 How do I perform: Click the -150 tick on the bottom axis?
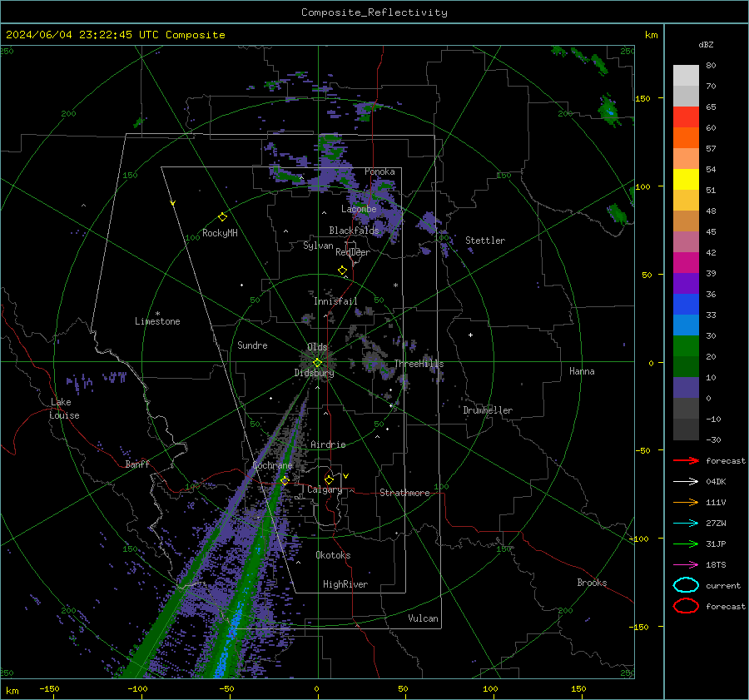(49, 688)
